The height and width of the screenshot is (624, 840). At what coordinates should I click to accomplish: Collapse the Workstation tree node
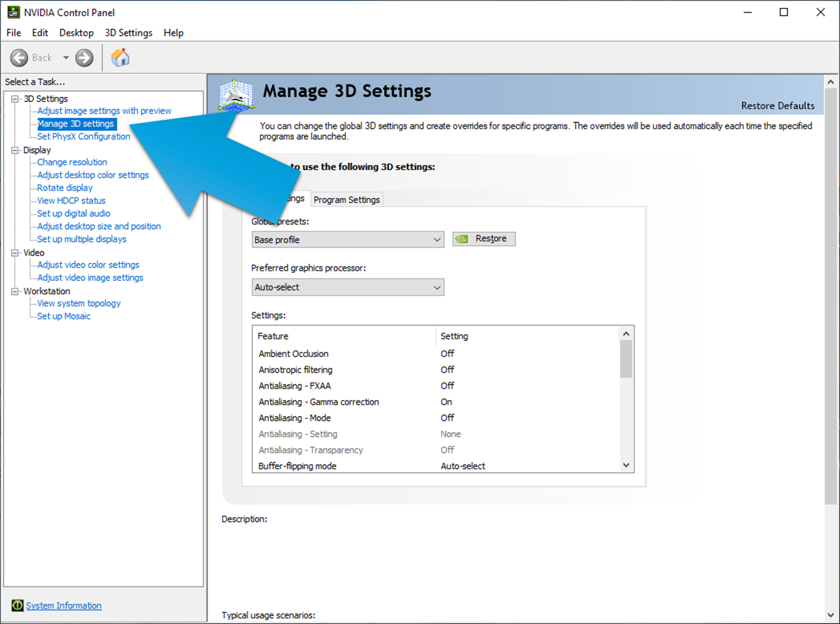click(x=15, y=291)
